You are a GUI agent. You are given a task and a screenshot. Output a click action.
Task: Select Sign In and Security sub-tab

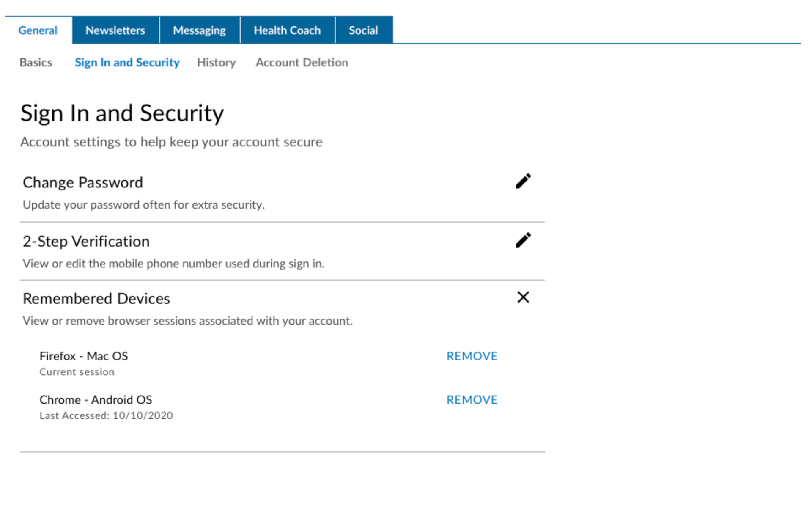tap(127, 62)
